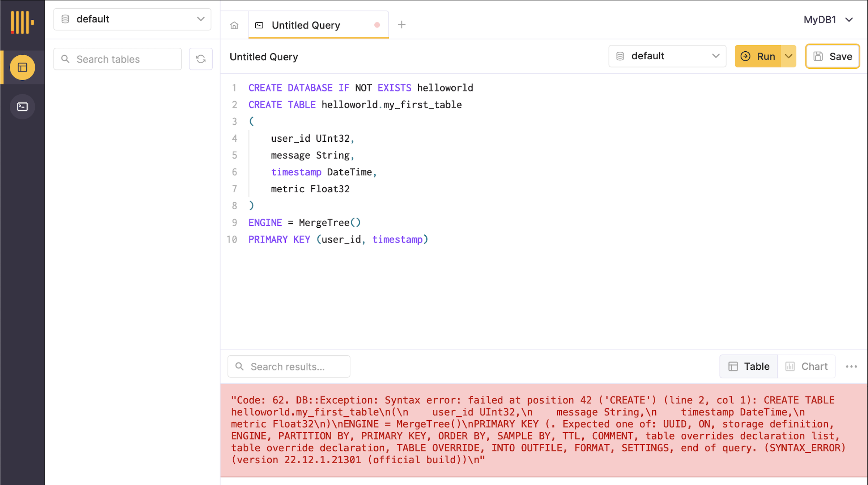Click the timestamp DateTime line
The width and height of the screenshot is (868, 485).
pos(324,172)
